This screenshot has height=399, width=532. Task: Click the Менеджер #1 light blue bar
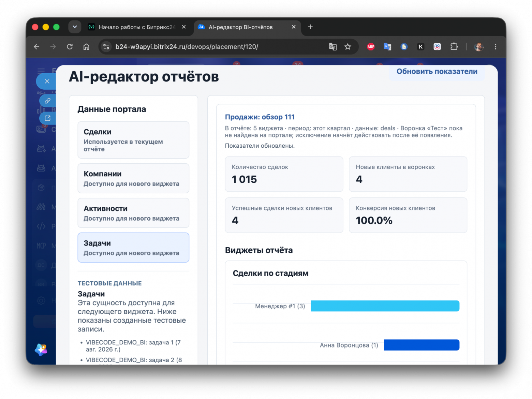385,306
